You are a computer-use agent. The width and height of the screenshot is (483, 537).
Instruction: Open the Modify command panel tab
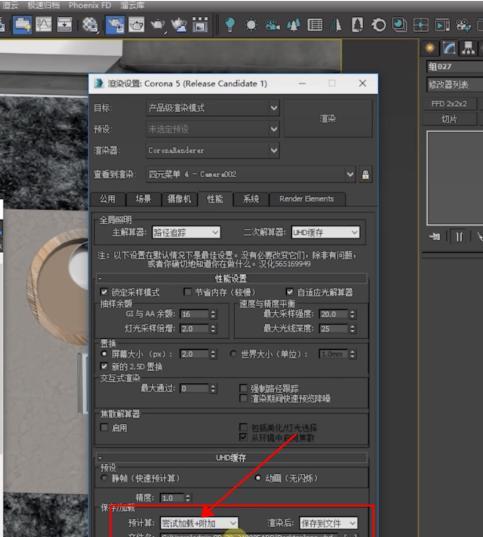[x=449, y=48]
